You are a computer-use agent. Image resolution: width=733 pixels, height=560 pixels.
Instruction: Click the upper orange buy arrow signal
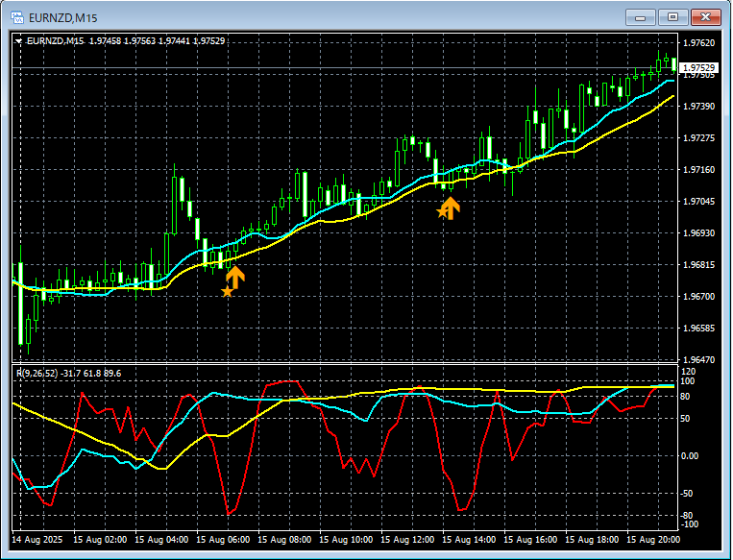click(451, 208)
